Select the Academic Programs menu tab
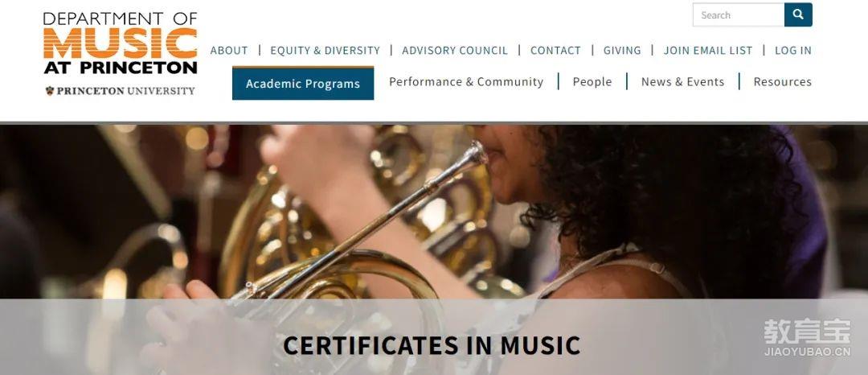The height and width of the screenshot is (375, 868). point(303,83)
